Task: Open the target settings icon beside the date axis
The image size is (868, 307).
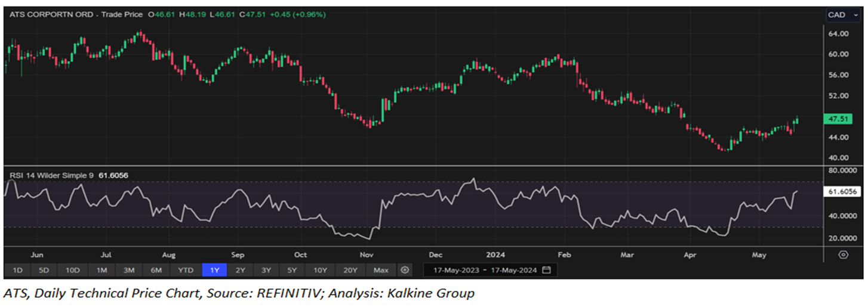Action: pos(843,255)
